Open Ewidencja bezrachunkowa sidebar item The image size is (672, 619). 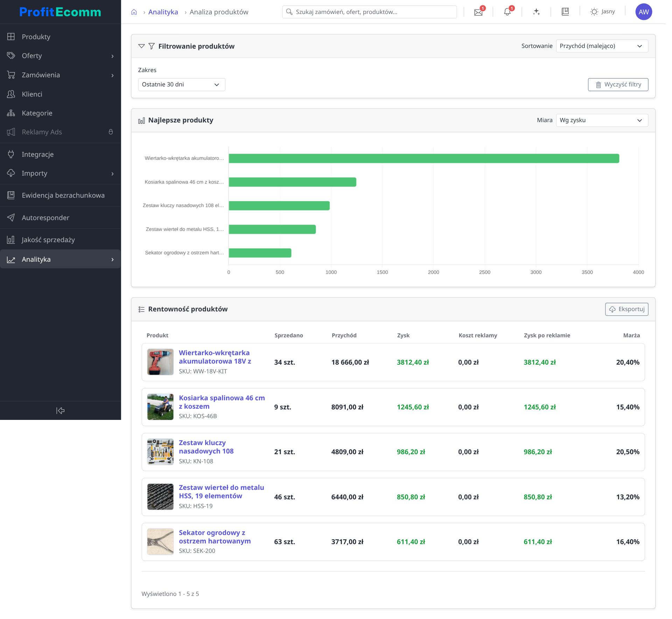tap(60, 195)
